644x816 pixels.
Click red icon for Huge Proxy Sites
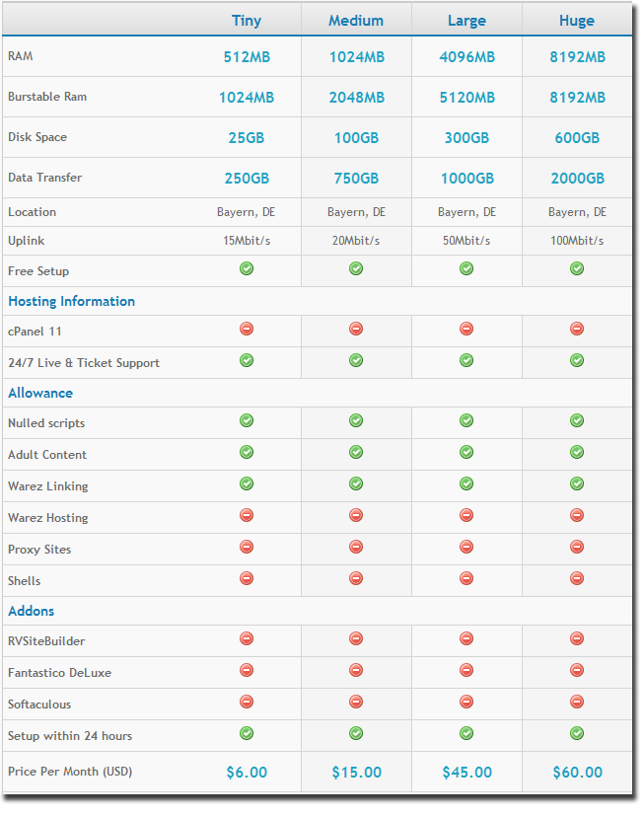pyautogui.click(x=577, y=548)
